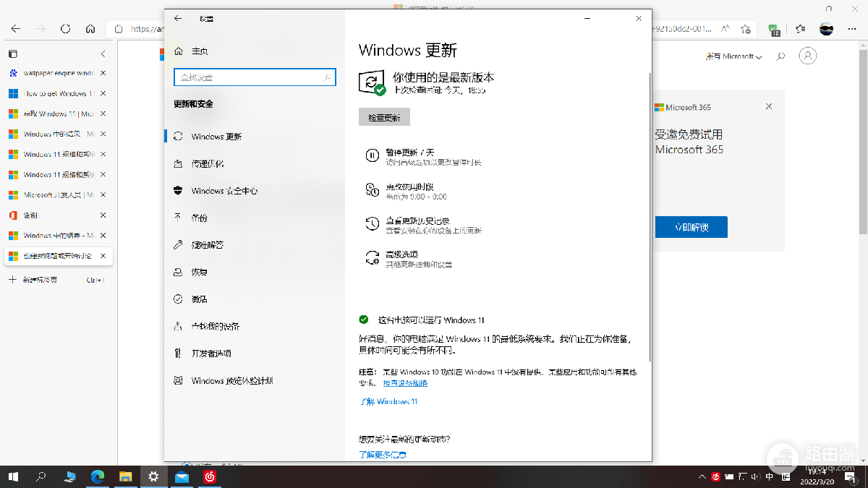This screenshot has width=868, height=488.
Task: Click the volume icon in system tray
Action: pos(755,476)
